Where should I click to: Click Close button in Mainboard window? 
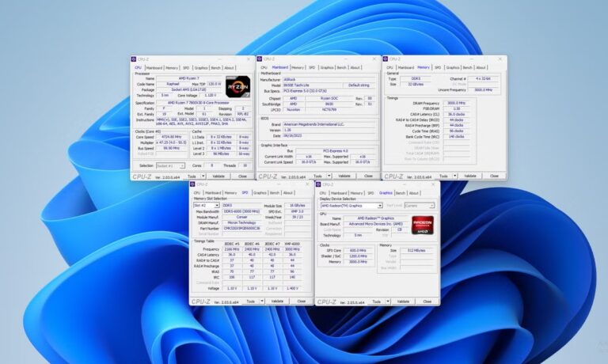[368, 176]
